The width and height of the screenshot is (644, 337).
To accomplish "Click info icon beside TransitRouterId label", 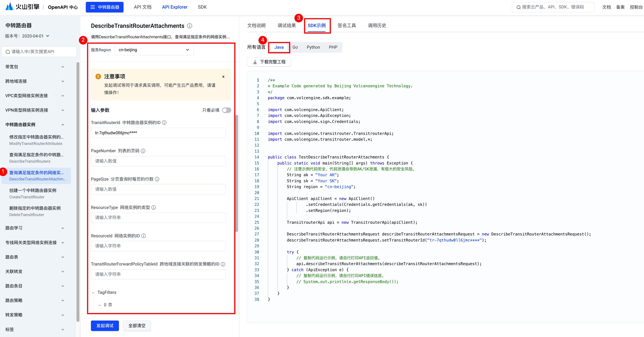I will (164, 123).
